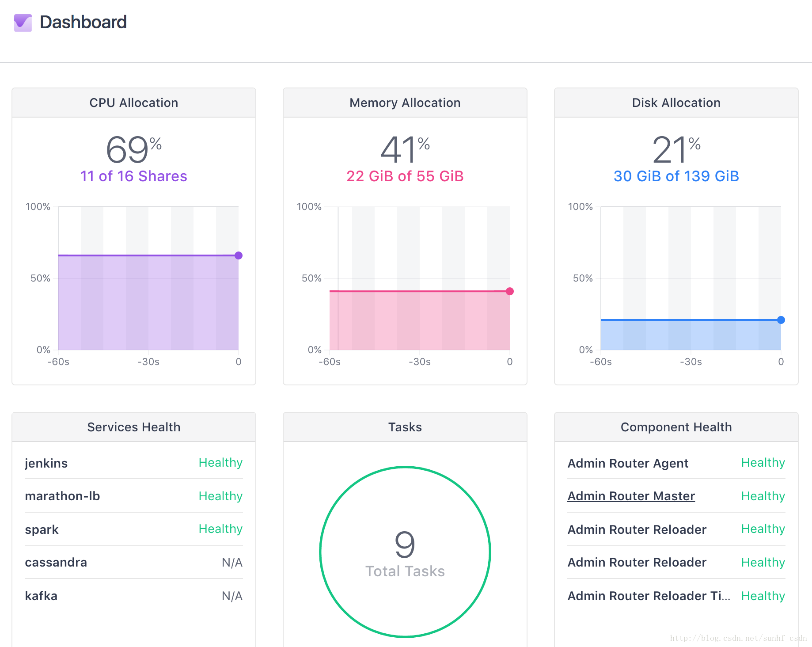Click '22 GiB of 55 GiB' text

pos(405,176)
